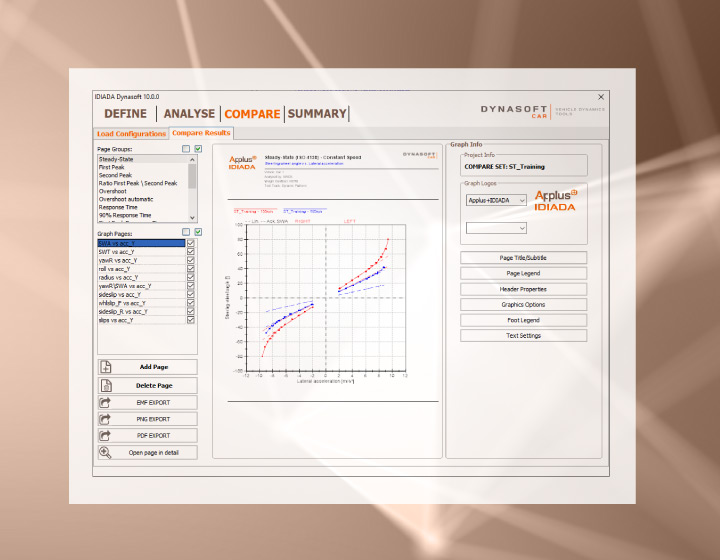Click the Graphics Options button
This screenshot has height=560, width=720.
pyautogui.click(x=523, y=304)
